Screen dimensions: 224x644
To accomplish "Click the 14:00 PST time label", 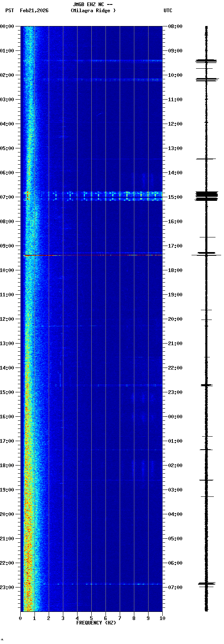I will (x=7, y=368).
